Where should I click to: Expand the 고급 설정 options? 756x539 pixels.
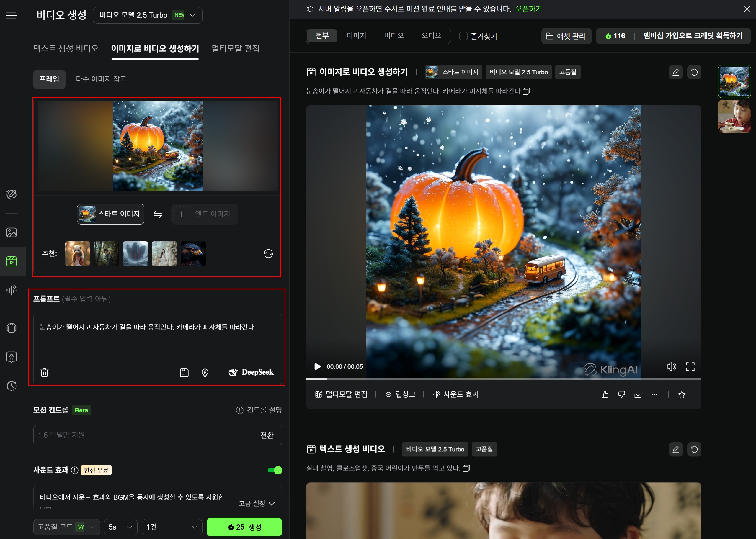tap(256, 504)
